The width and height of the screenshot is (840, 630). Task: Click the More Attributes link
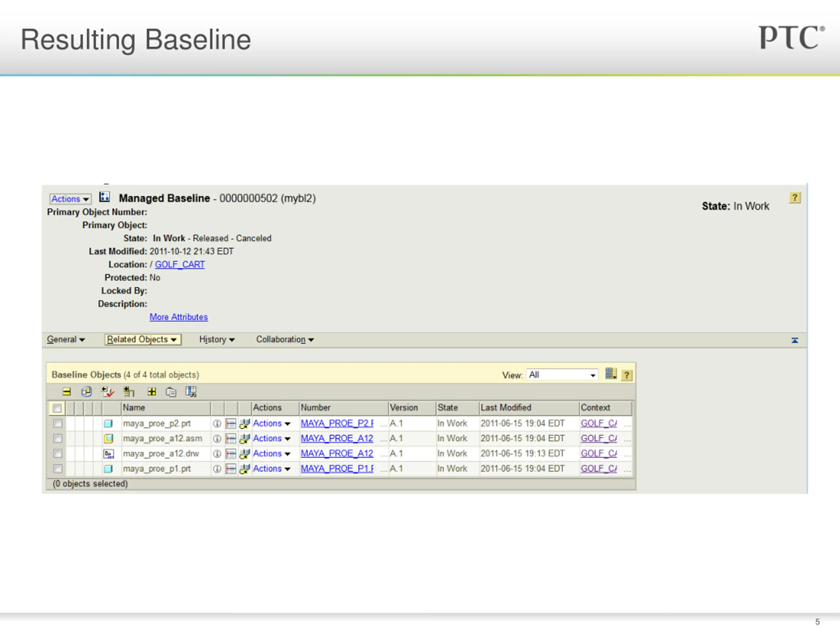(178, 317)
